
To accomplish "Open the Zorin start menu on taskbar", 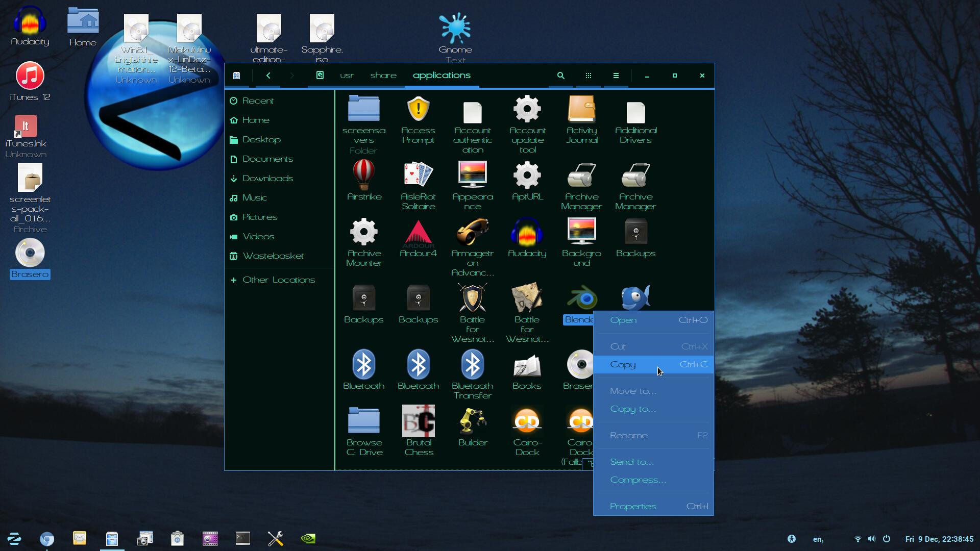I will 14,538.
